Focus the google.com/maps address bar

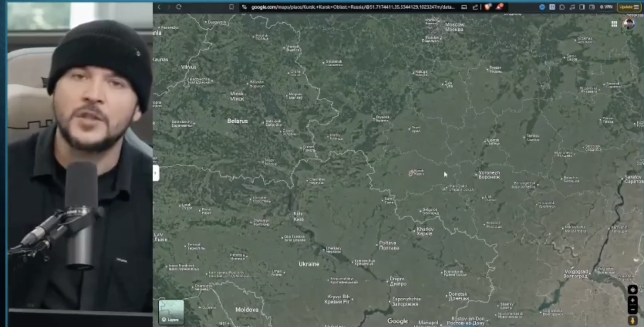coord(353,7)
